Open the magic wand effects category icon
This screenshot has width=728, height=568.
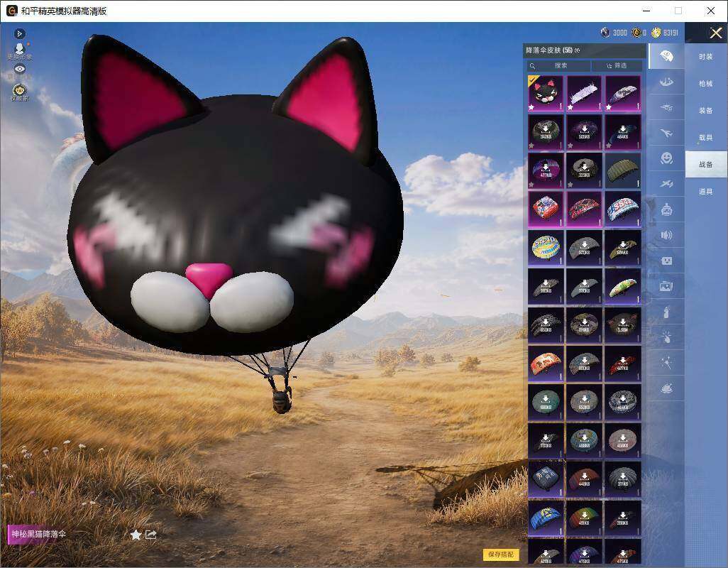[x=666, y=363]
